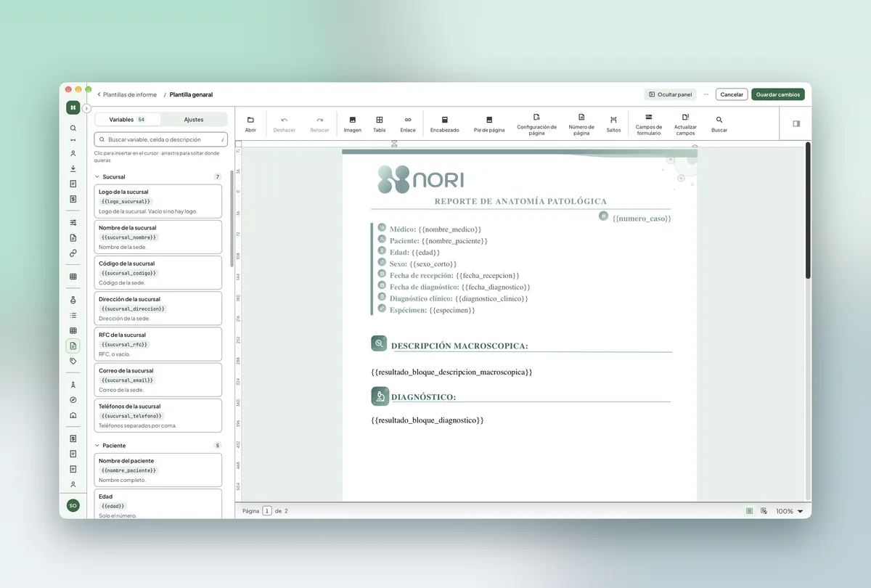Edit the Encabezado header section
The width and height of the screenshot is (871, 588).
[x=444, y=124]
